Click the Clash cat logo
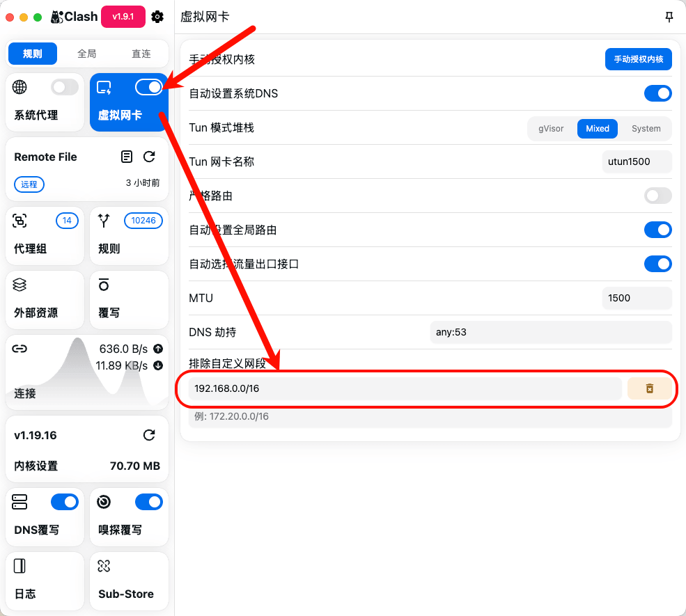Screen dimensions: 686x616 click(x=57, y=17)
